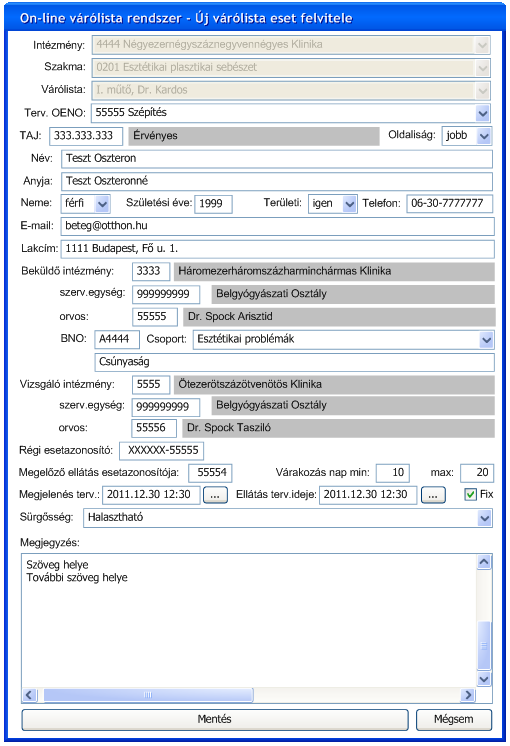This screenshot has width=510, height=746.
Task: Click Vizsgáló szerv.egység code 999999999
Action: click(165, 407)
